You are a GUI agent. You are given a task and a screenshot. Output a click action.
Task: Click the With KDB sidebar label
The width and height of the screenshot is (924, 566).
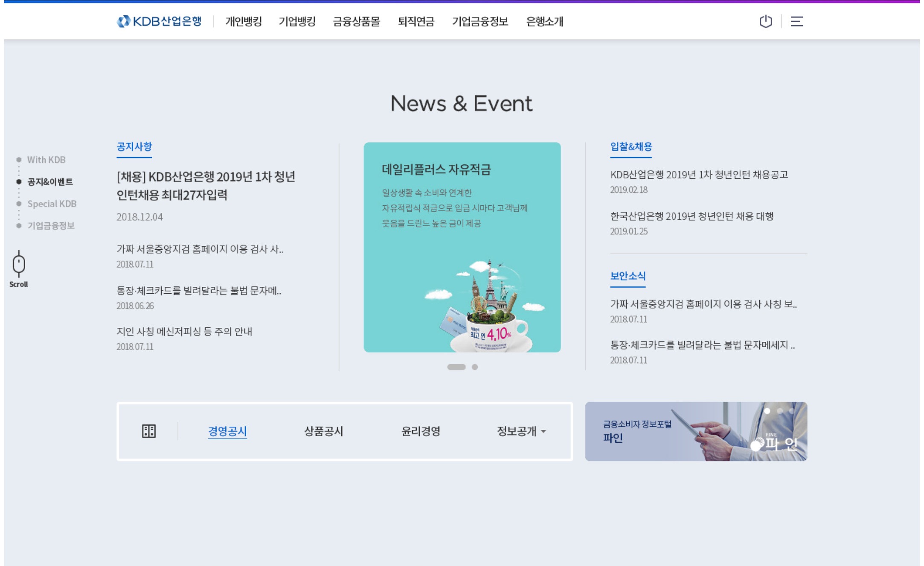[x=46, y=160]
